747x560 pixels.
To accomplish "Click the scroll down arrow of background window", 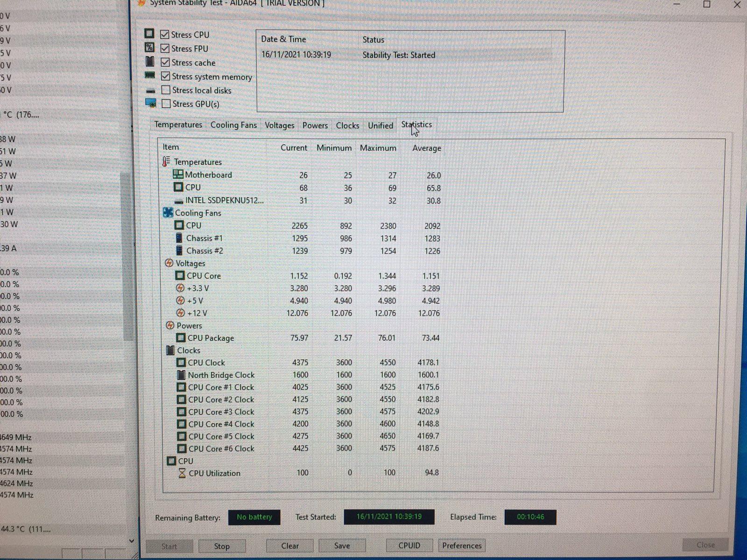I will pyautogui.click(x=132, y=541).
